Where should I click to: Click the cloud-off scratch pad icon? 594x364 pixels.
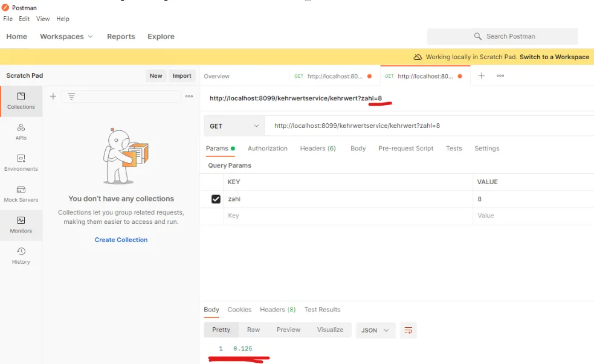(418, 57)
